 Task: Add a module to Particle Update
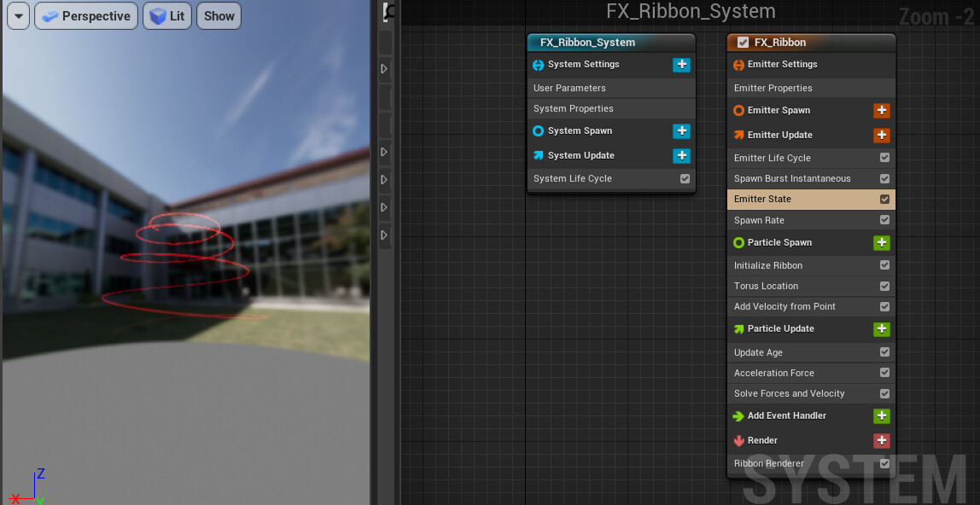881,329
